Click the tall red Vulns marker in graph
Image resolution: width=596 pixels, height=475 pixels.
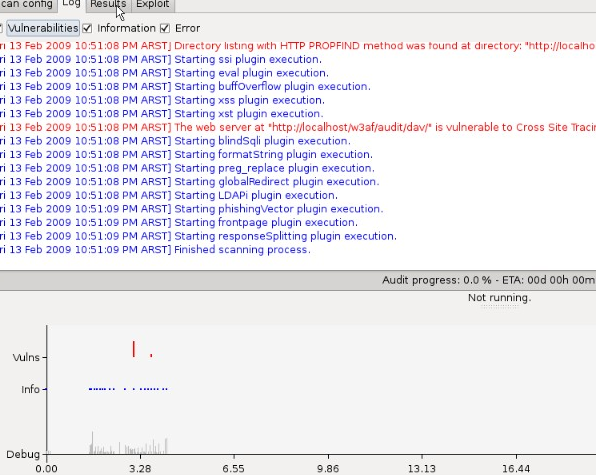point(133,349)
